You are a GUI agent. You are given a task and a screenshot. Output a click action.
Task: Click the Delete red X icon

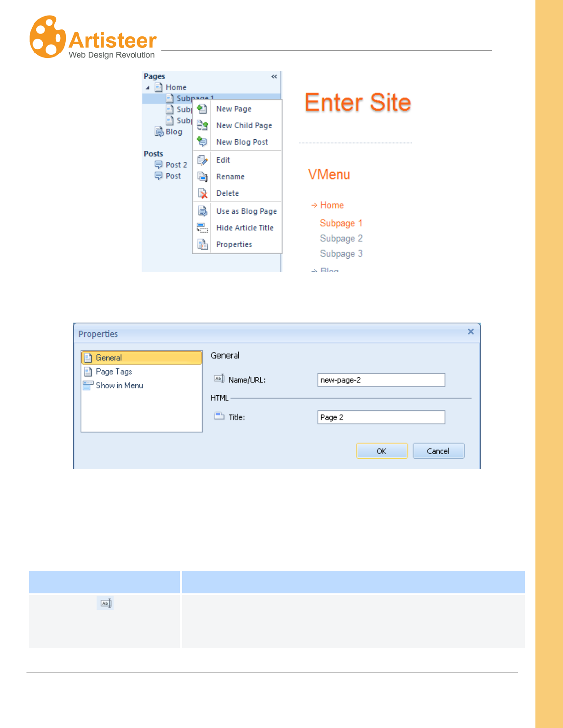202,193
